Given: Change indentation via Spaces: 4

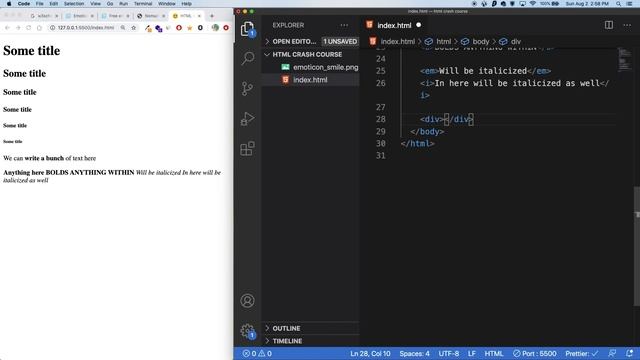Looking at the screenshot, I should 414,353.
